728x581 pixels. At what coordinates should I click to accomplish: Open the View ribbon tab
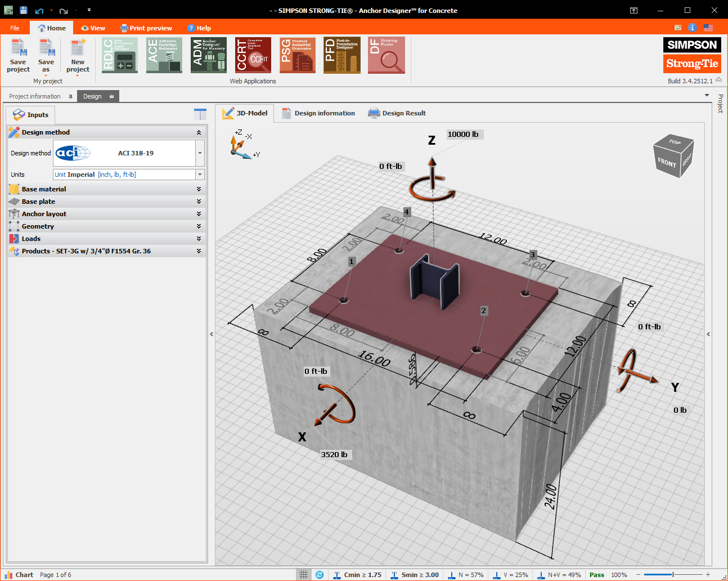pyautogui.click(x=93, y=28)
